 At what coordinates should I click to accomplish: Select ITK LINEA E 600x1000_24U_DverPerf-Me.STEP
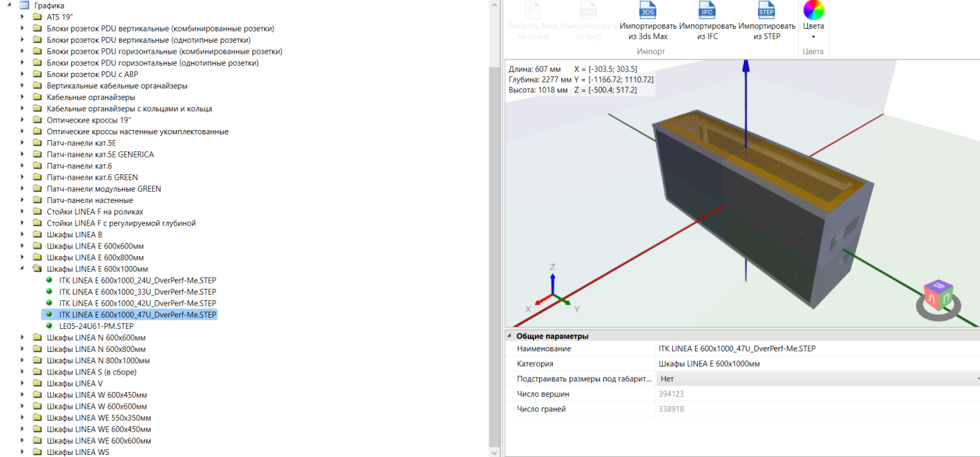tap(138, 280)
